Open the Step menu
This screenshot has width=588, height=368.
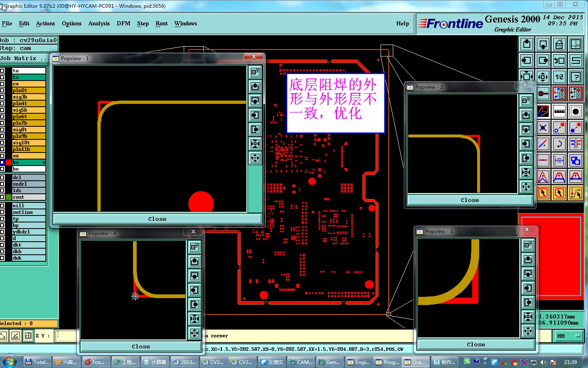[x=143, y=23]
